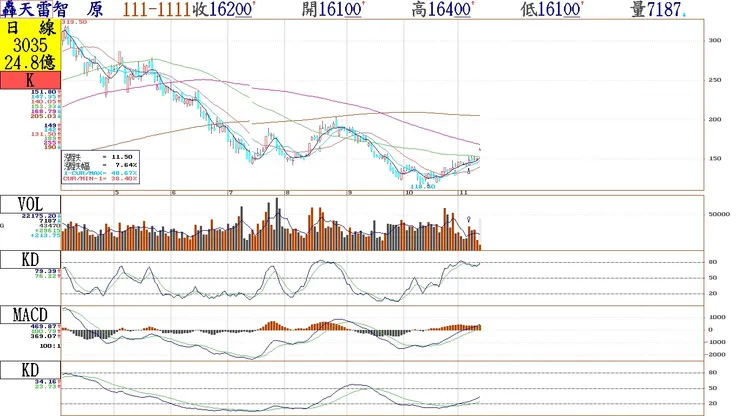
Task: Click the month 8 marker on time axis
Action: (x=287, y=193)
